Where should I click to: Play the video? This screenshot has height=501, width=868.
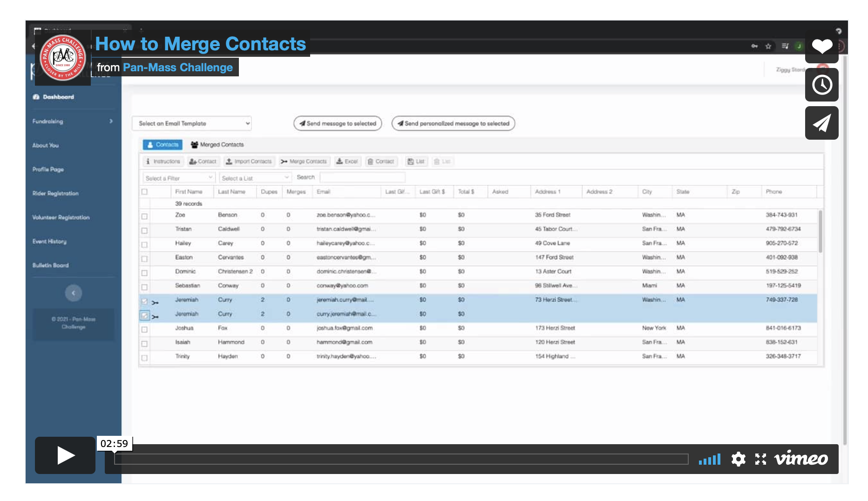(x=65, y=455)
